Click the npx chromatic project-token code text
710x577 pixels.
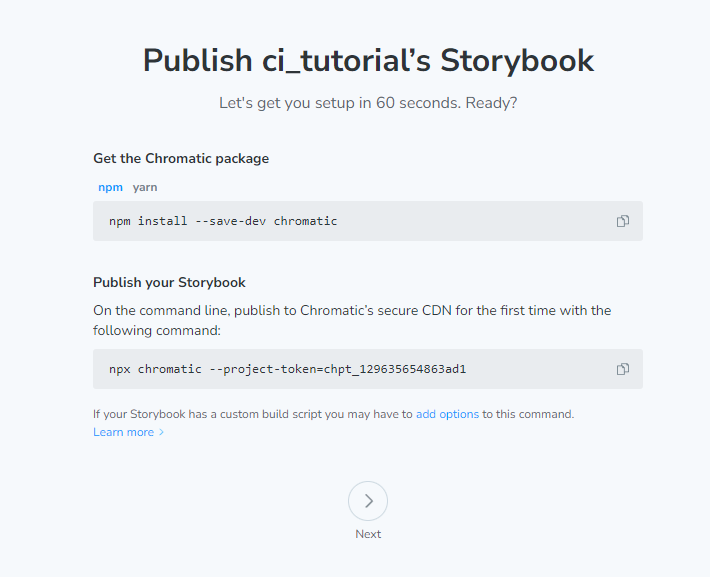288,369
